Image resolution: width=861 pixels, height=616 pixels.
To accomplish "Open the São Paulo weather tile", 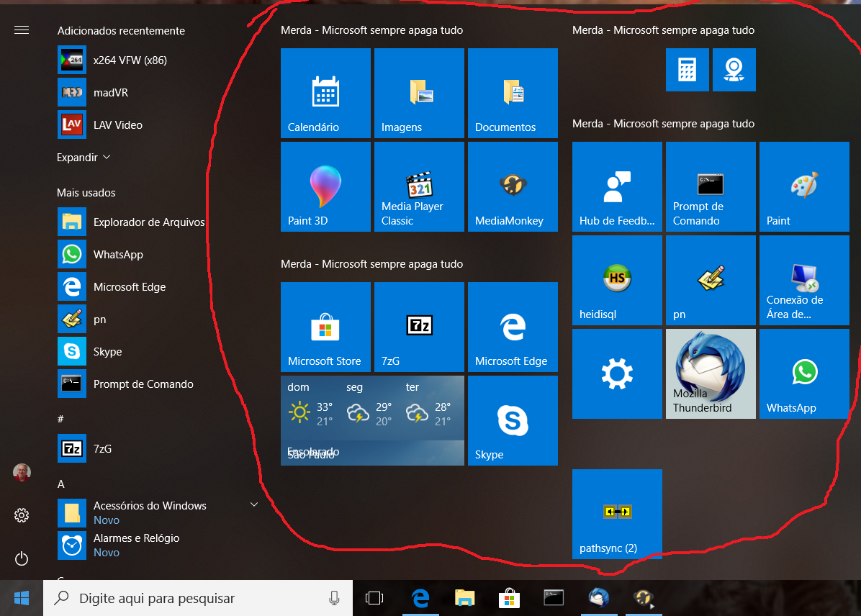I will point(372,420).
